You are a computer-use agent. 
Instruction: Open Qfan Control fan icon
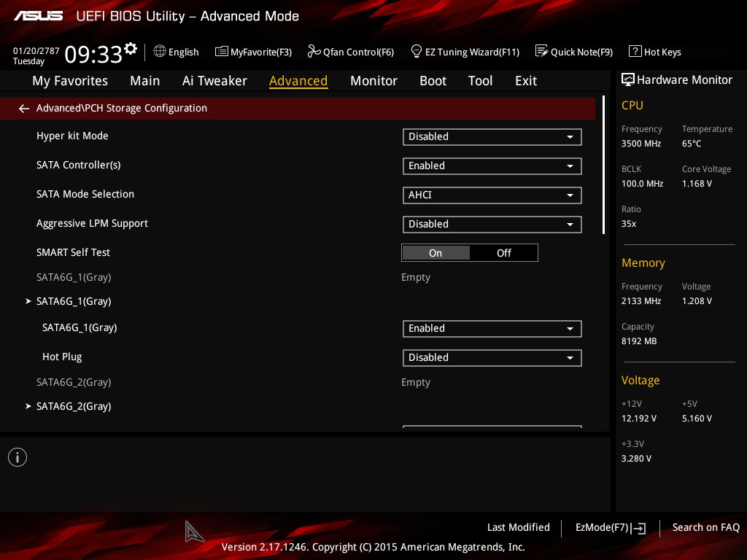314,51
